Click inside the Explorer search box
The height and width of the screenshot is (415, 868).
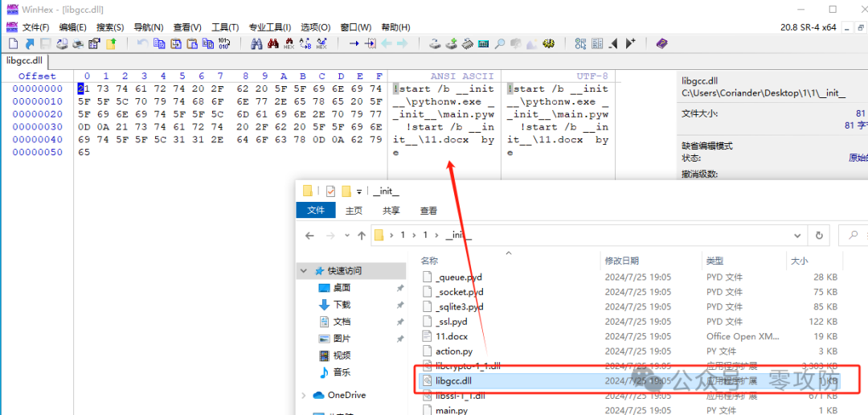tap(853, 235)
